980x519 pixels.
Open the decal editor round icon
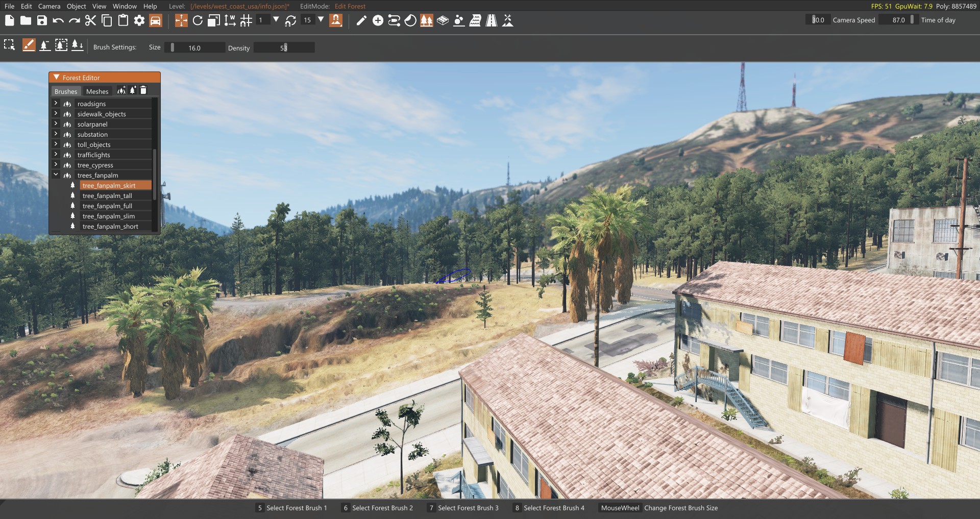410,20
